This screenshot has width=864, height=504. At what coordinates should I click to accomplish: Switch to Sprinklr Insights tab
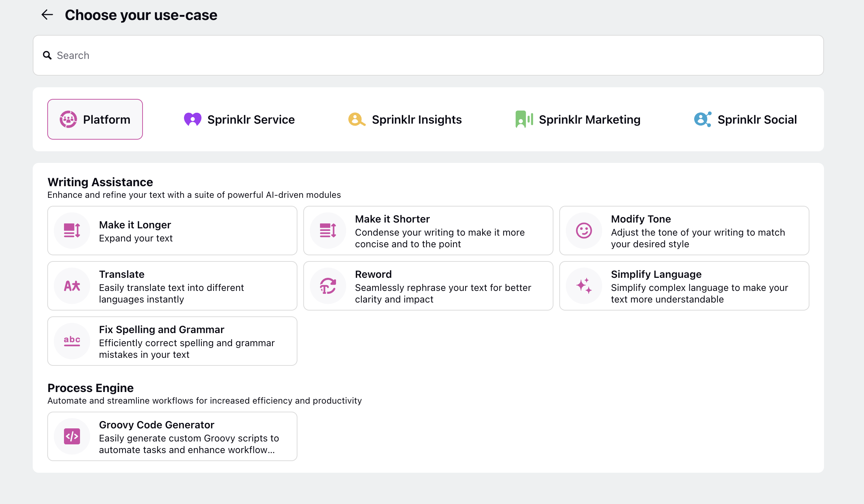coord(405,119)
